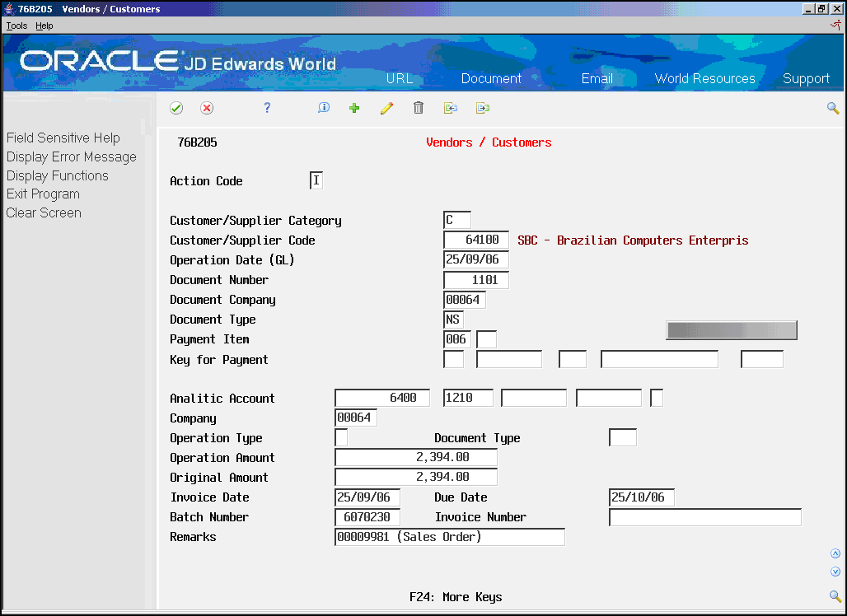The image size is (847, 616).
Task: Click the Operation Date (GL) field
Action: (476, 259)
